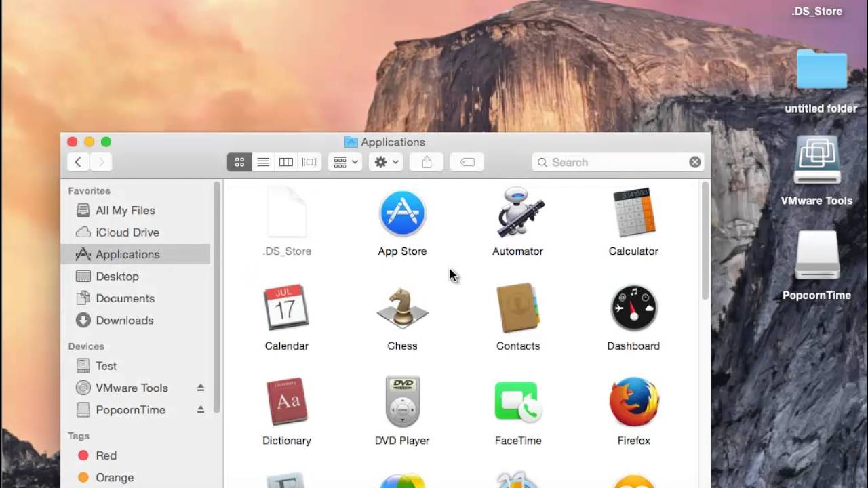Select the Test device in sidebar
Image resolution: width=868 pixels, height=488 pixels.
coord(136,365)
